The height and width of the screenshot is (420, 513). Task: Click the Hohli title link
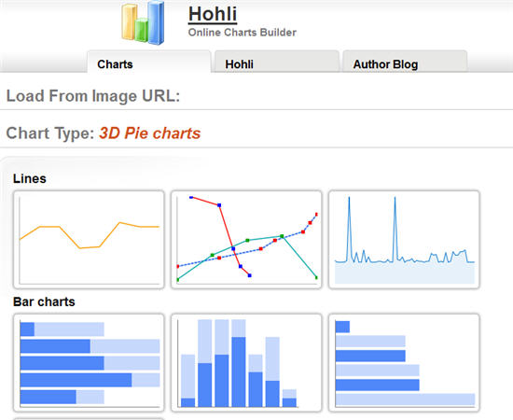click(213, 14)
